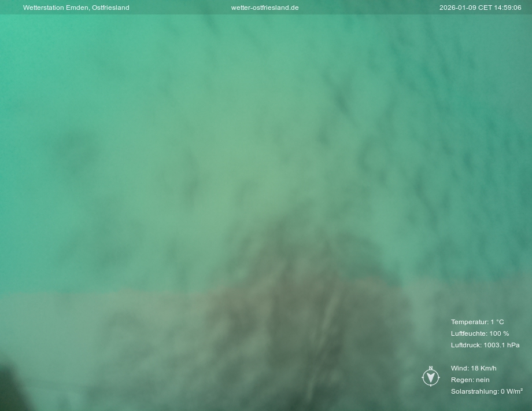532x411 pixels.
Task: Click the Wetterstation Emden, Ostfriesland title
Action: tap(76, 8)
